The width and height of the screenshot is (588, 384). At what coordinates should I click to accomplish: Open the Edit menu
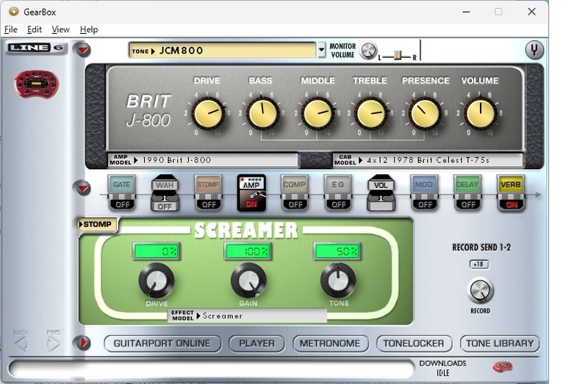[x=34, y=29]
